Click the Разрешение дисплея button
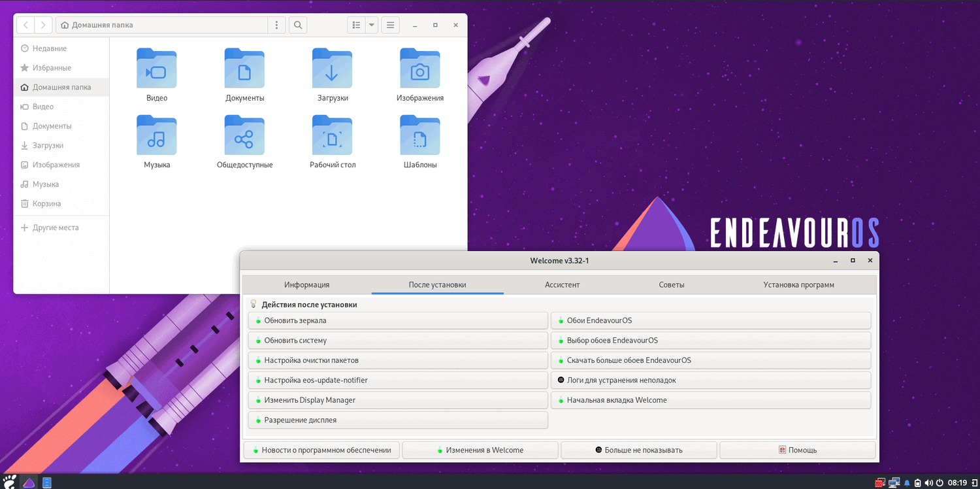This screenshot has width=980, height=489. (x=398, y=420)
